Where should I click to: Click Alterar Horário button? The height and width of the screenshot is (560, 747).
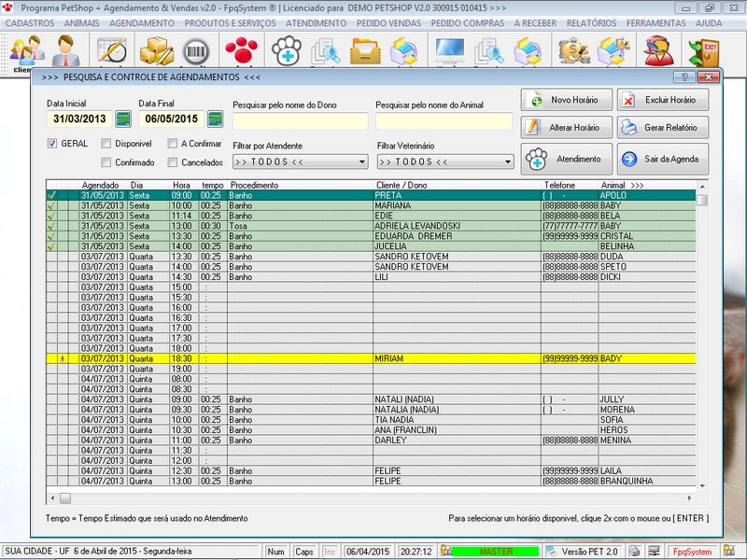[567, 128]
